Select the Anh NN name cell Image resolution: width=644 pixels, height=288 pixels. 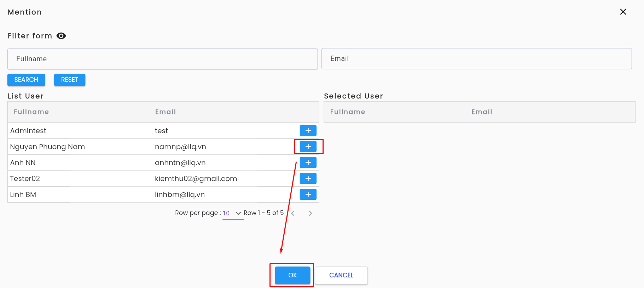(x=23, y=163)
